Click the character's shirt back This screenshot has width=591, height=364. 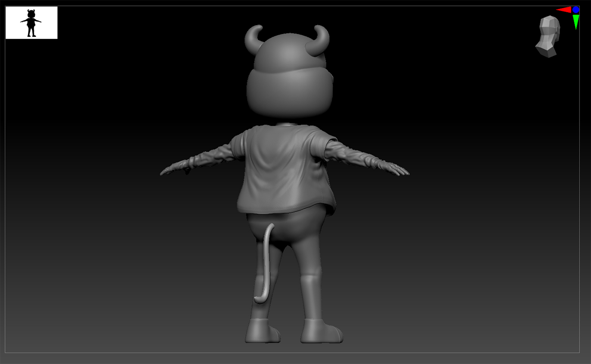(x=285, y=169)
